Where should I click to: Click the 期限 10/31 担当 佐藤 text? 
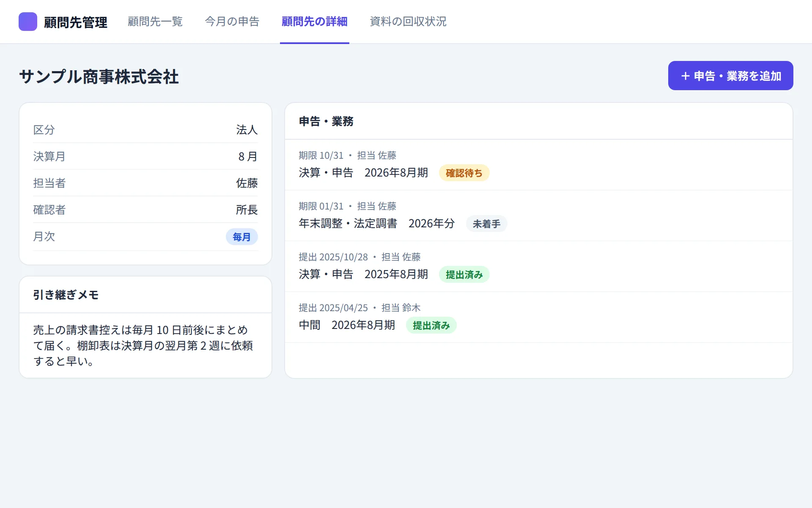[x=347, y=155]
